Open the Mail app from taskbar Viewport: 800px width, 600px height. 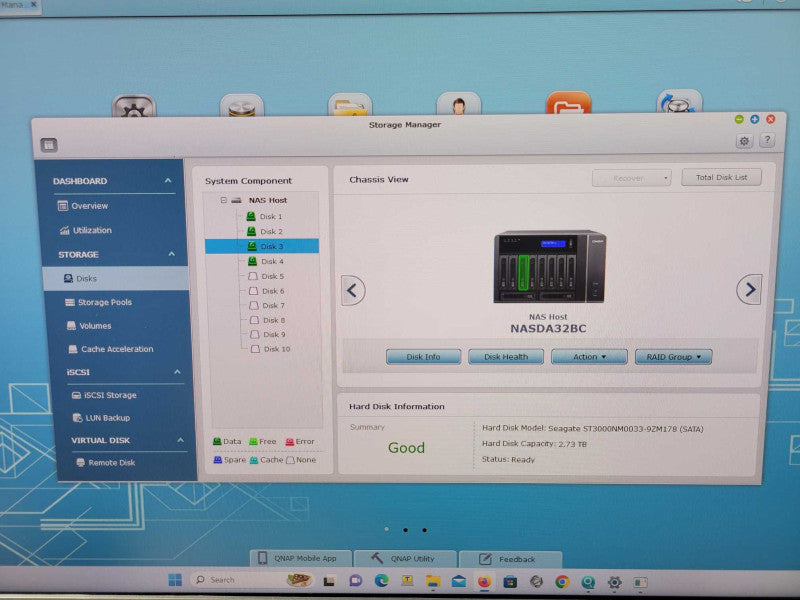tap(458, 581)
